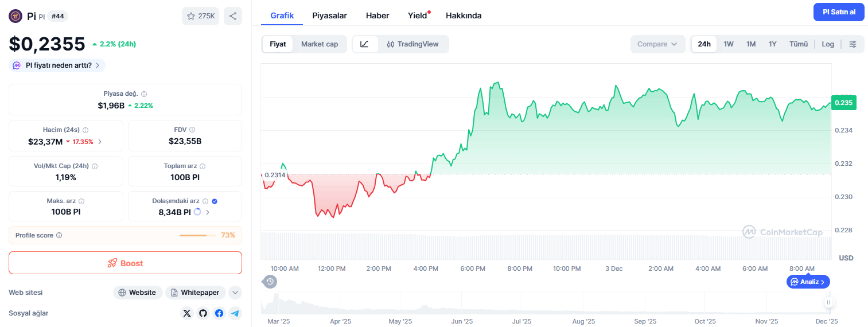Click the PI Satın al button
Image resolution: width=868 pixels, height=327 pixels.
click(x=839, y=12)
